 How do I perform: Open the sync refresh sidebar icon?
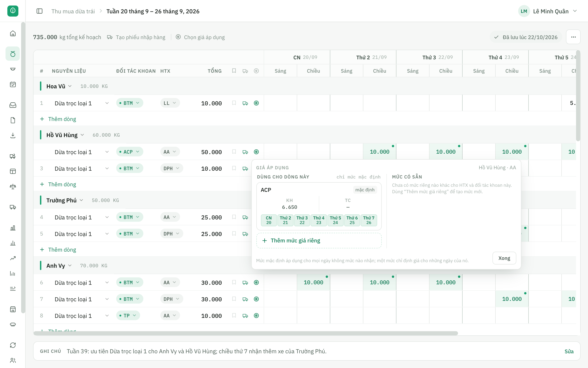point(13,345)
